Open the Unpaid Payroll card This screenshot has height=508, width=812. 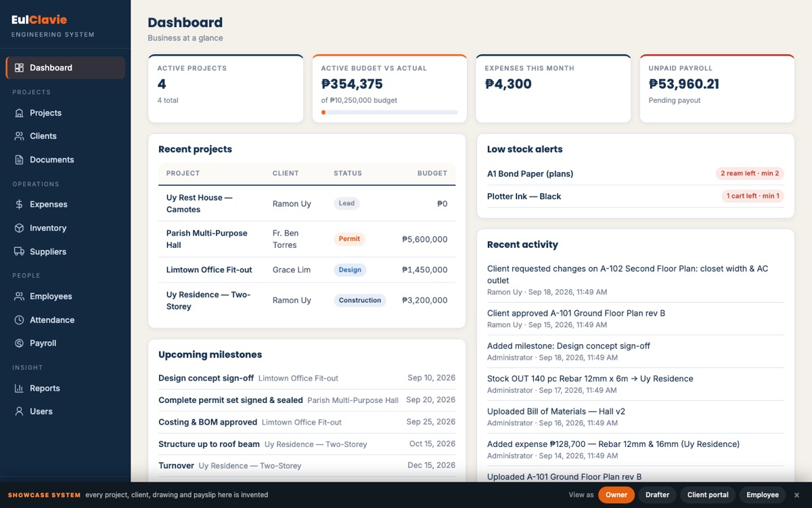click(x=717, y=89)
